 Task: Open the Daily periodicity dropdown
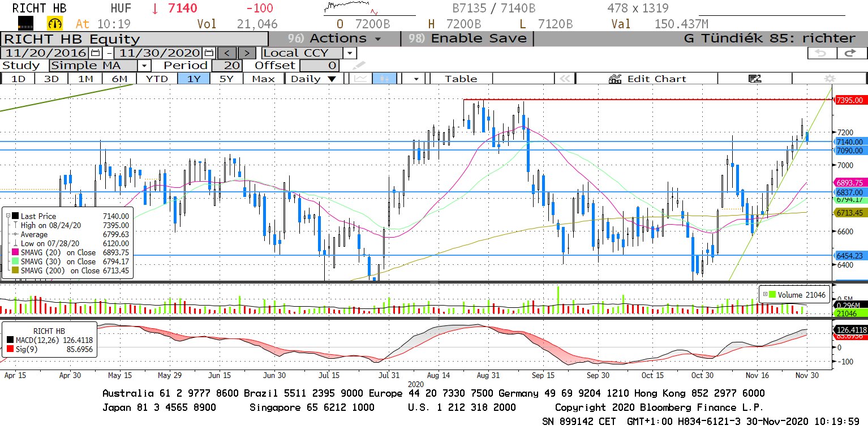click(x=313, y=79)
